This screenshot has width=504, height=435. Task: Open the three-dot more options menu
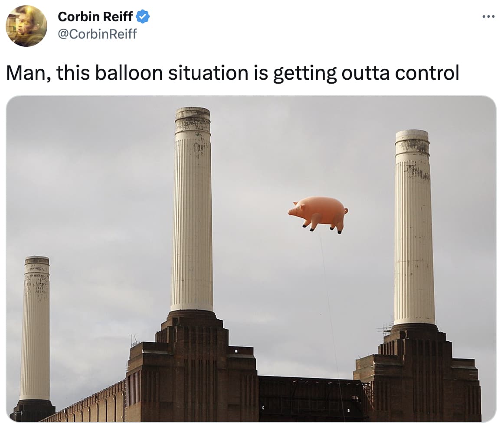coord(488,16)
